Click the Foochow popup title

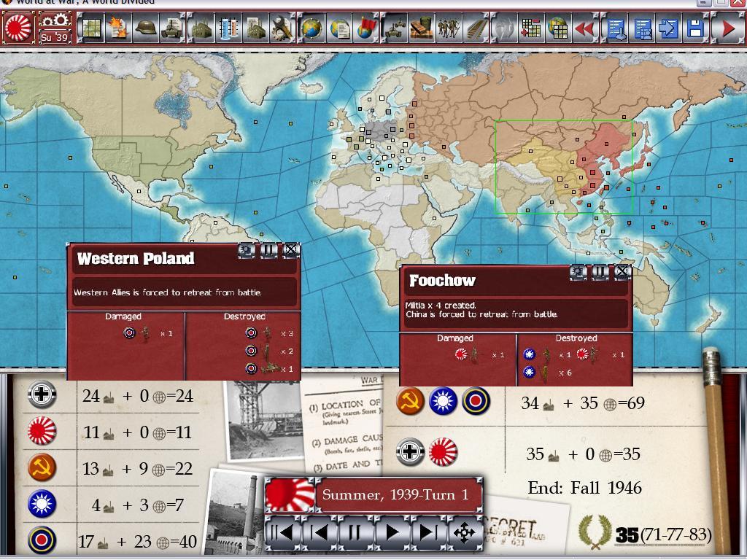pos(442,281)
